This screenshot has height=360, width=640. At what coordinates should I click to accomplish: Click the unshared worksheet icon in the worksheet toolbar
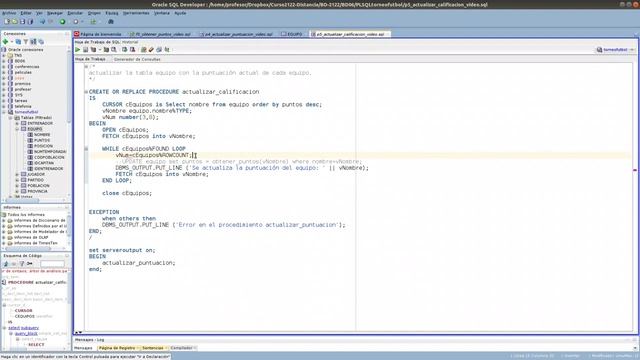coord(143,49)
